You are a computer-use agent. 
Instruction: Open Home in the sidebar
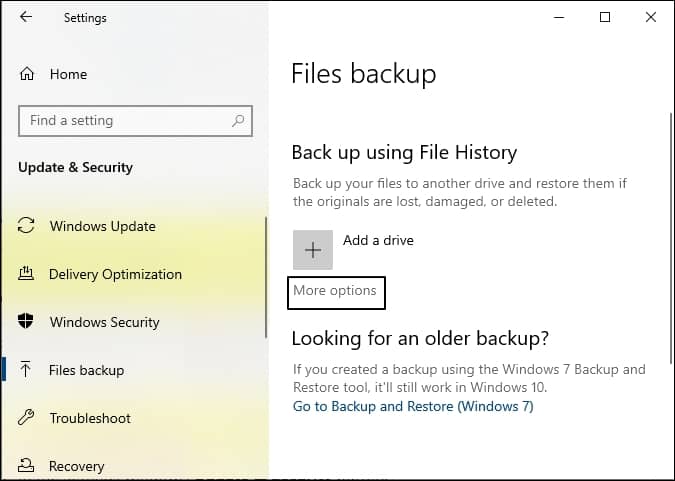(x=68, y=74)
